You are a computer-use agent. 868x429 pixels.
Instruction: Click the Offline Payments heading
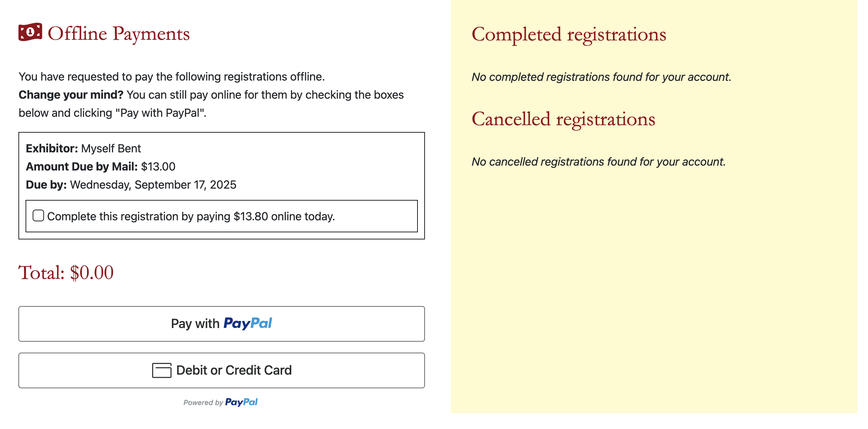118,34
